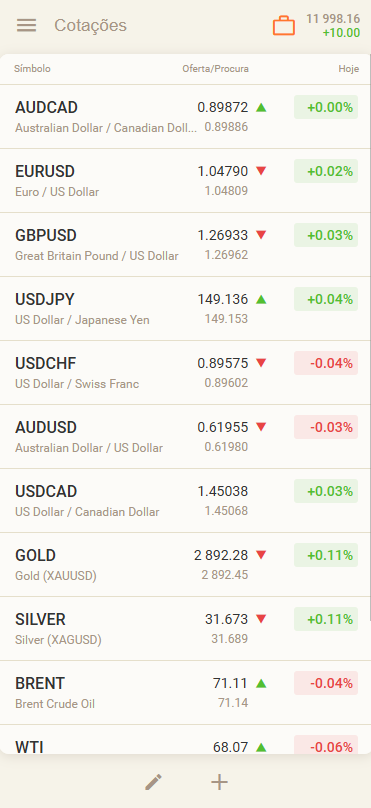Click green up arrow beside BRENT price
371x808 pixels.
point(261,683)
